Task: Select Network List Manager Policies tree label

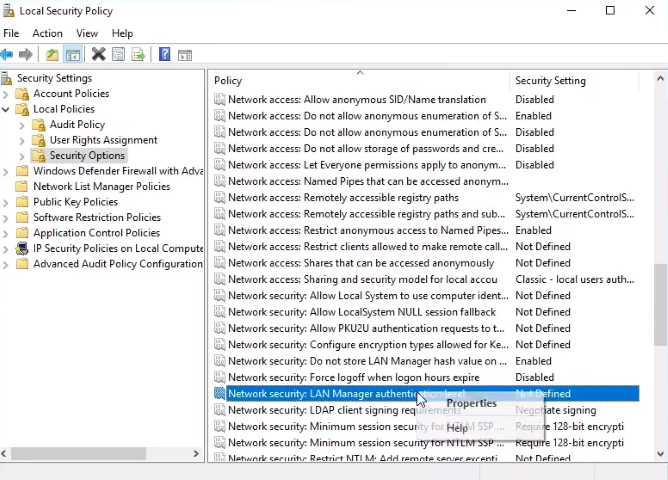Action: [102, 187]
